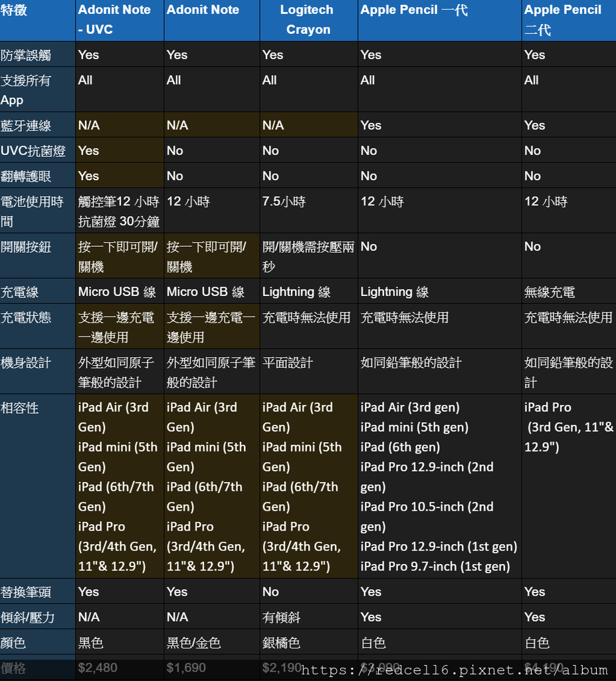Image resolution: width=616 pixels, height=681 pixels.
Task: Click Lightning 線 under Apple Pencil 一代
Action: point(440,291)
